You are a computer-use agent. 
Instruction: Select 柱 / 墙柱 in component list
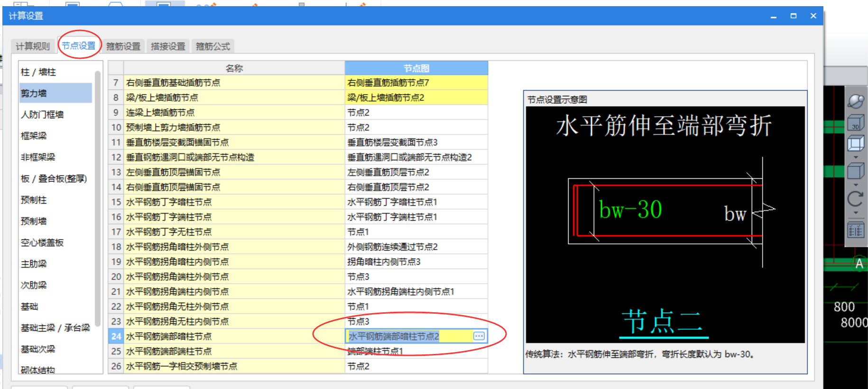pyautogui.click(x=55, y=72)
